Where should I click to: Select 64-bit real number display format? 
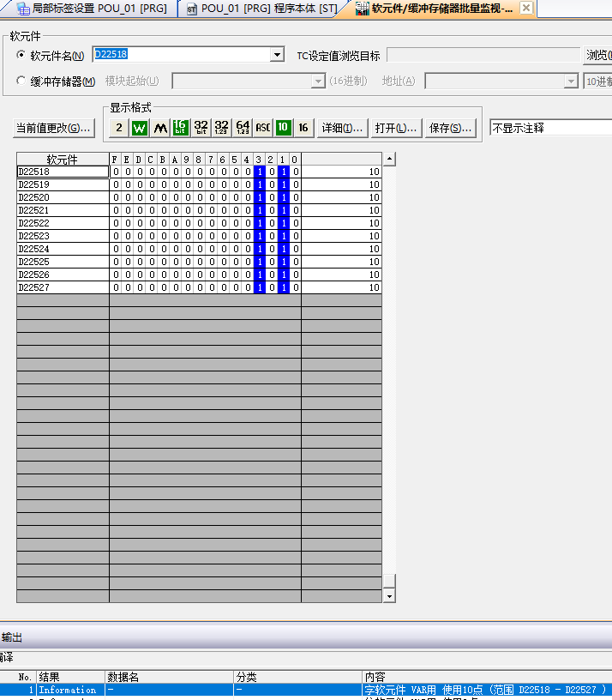(x=243, y=128)
